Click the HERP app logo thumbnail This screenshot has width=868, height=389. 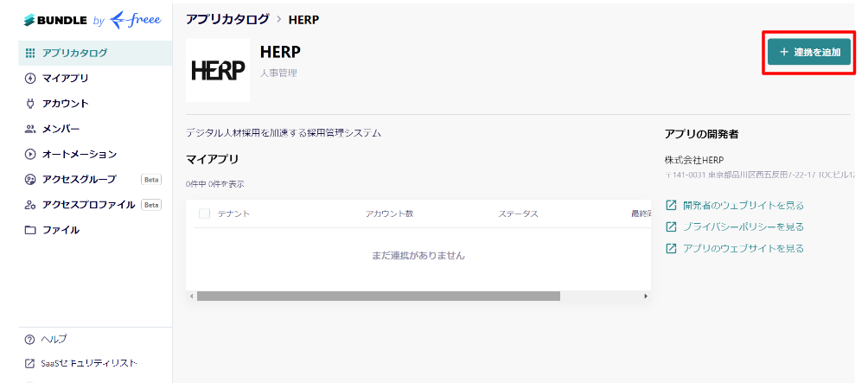coord(218,70)
